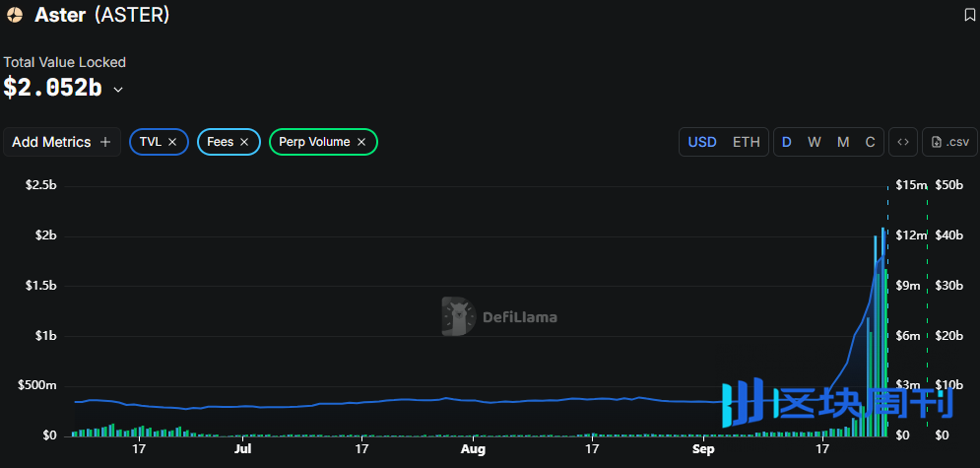Select the weekly (W) interval
Image resolution: width=980 pixels, height=468 pixels.
click(815, 142)
